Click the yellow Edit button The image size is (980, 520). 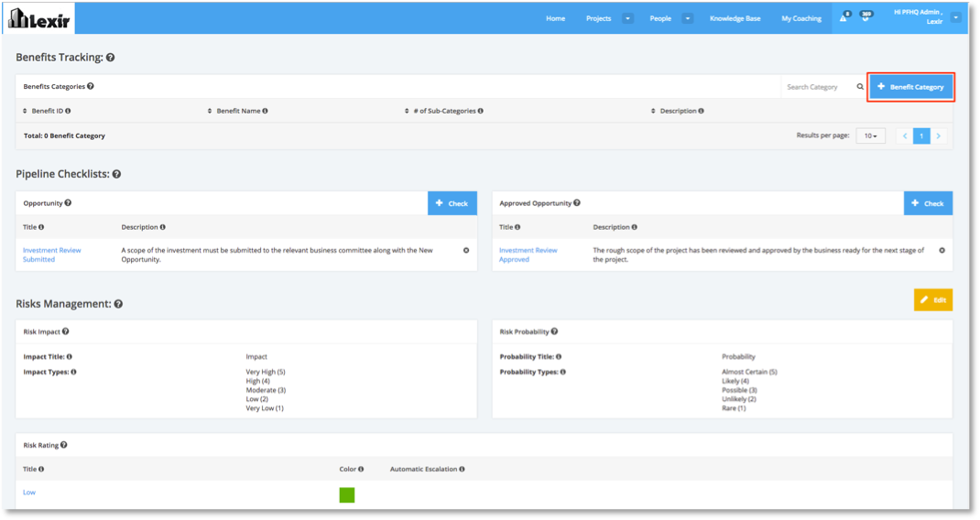point(933,300)
